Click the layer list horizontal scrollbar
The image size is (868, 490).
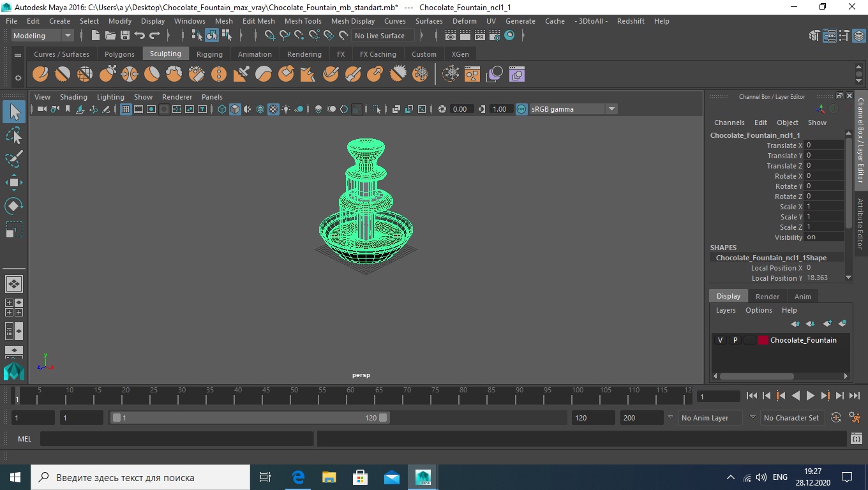[756, 376]
